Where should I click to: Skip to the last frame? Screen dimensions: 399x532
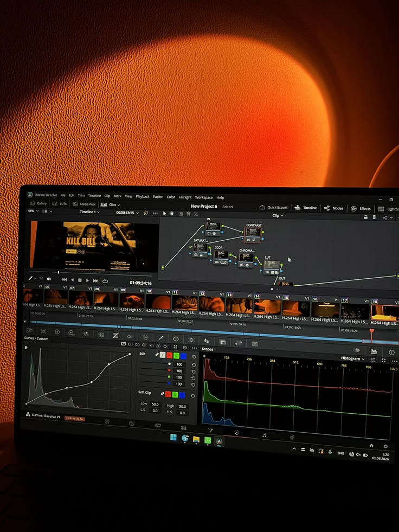[95, 280]
